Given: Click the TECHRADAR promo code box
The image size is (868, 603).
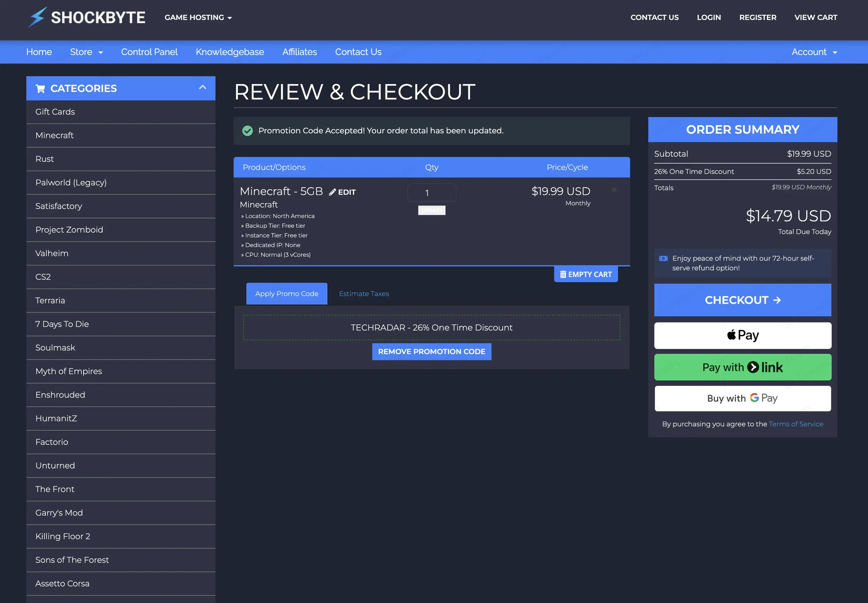Looking at the screenshot, I should 431,328.
